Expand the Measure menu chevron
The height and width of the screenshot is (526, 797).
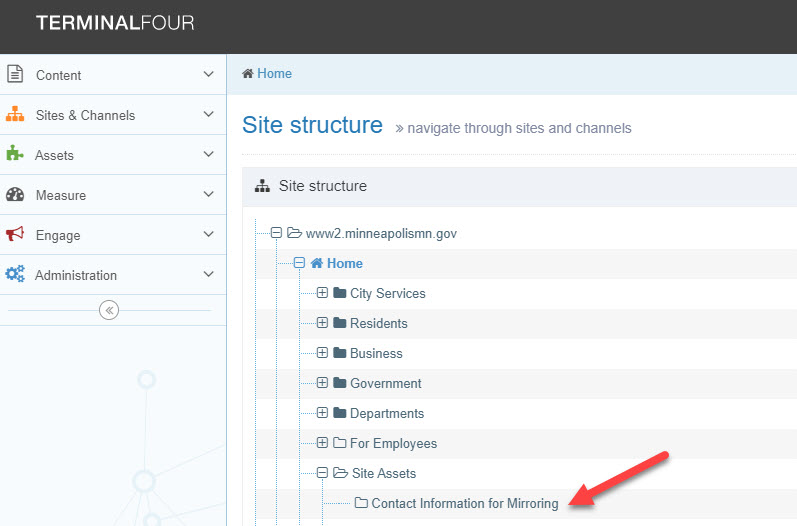(x=208, y=194)
